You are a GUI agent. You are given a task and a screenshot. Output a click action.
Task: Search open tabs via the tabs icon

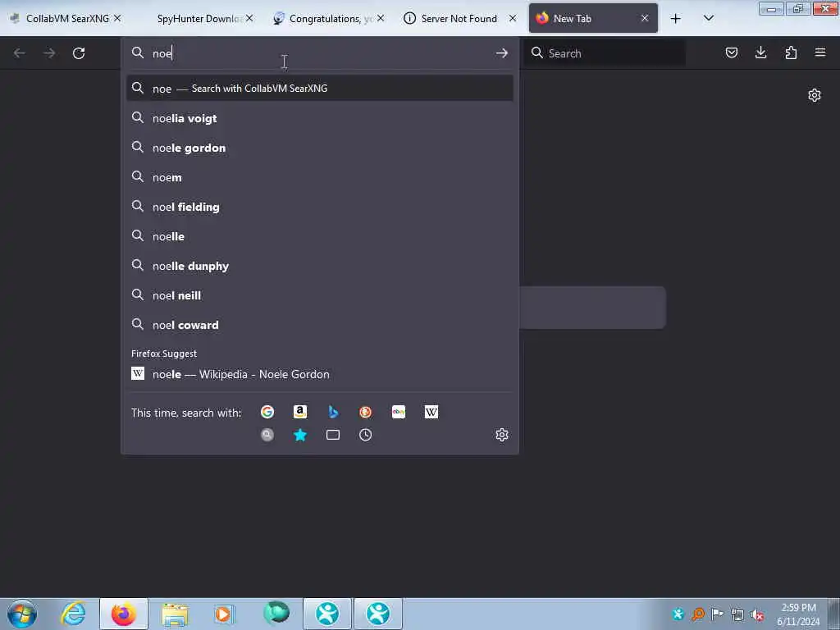pyautogui.click(x=333, y=435)
